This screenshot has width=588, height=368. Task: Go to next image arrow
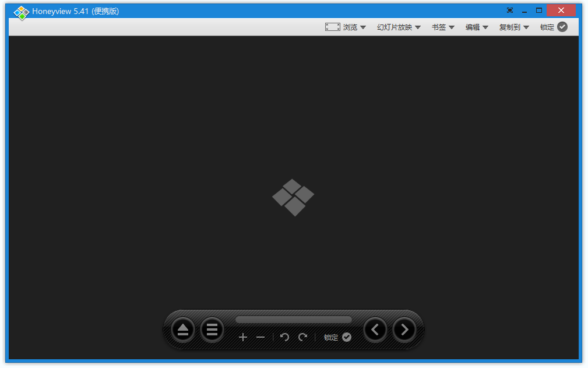pos(404,330)
